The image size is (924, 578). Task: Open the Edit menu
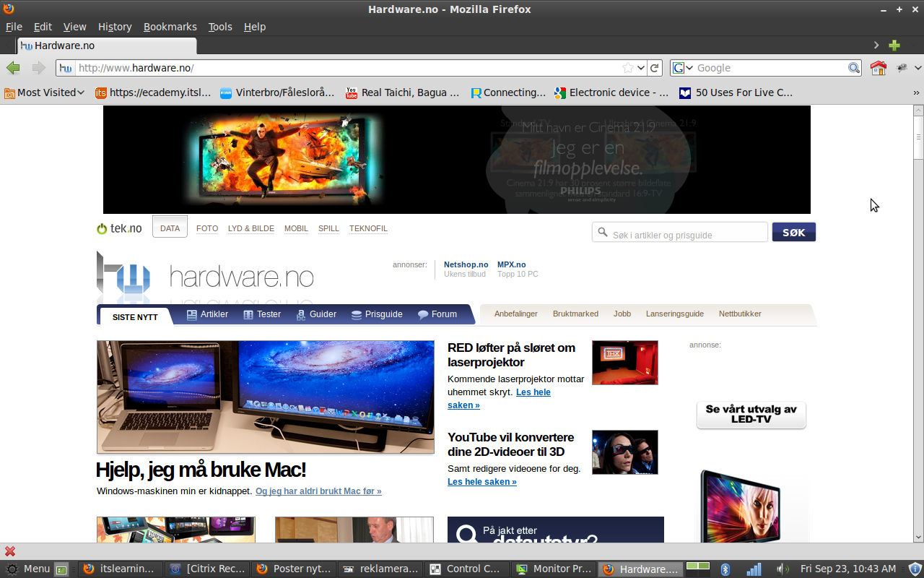43,27
